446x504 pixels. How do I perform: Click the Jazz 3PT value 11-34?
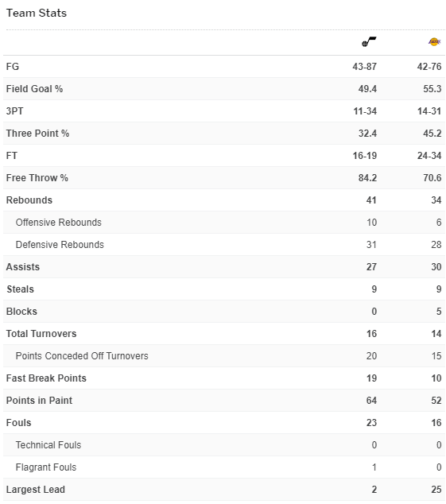365,111
